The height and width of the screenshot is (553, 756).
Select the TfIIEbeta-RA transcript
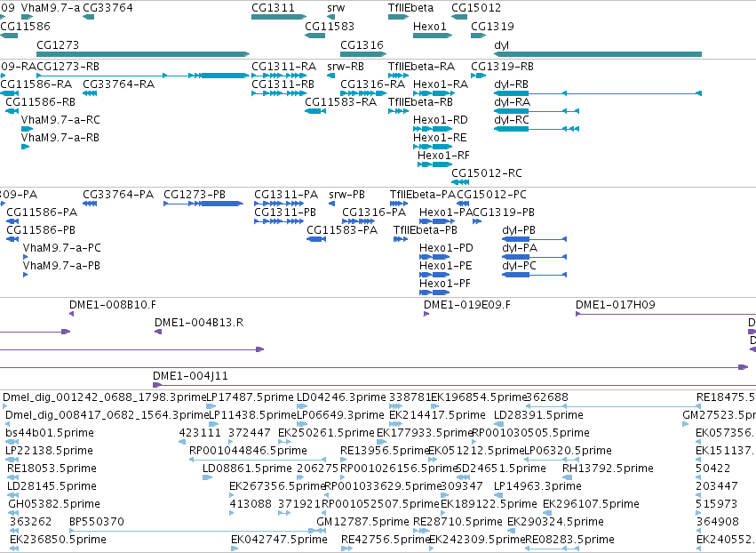pyautogui.click(x=398, y=76)
